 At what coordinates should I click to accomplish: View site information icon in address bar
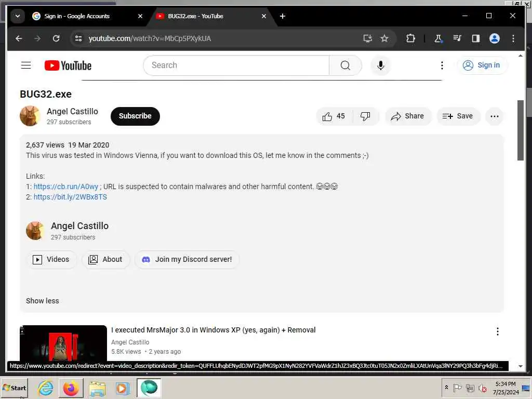(x=78, y=38)
